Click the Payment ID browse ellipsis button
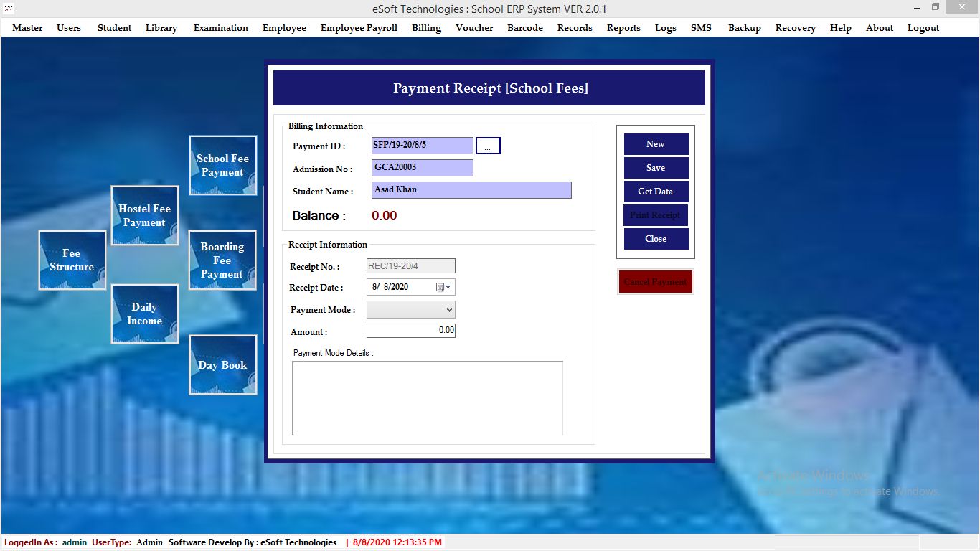Viewport: 980px width, 551px height. [488, 146]
